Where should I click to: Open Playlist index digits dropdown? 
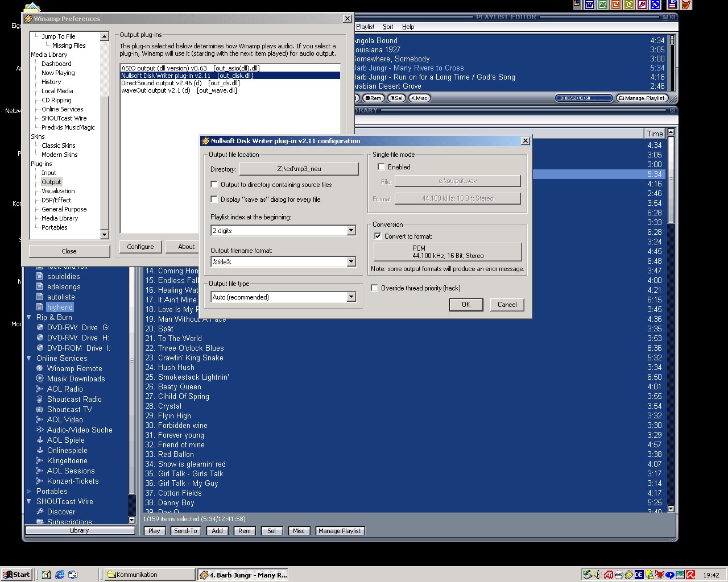(351, 231)
